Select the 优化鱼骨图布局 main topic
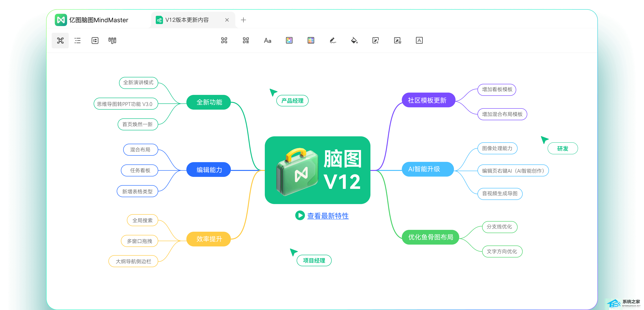The width and height of the screenshot is (644, 310). [430, 237]
